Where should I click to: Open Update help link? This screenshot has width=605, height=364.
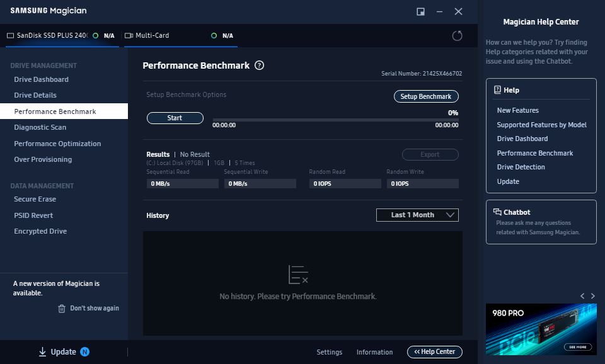(508, 181)
